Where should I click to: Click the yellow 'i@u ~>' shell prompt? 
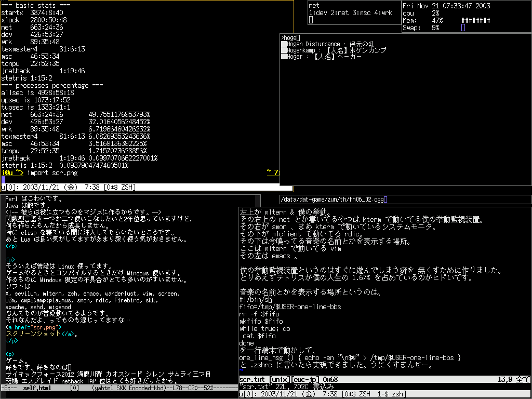coord(12,172)
